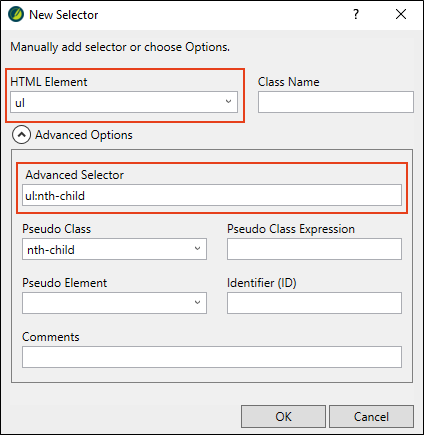Image resolution: width=424 pixels, height=435 pixels.
Task: Click the Class Name label
Action: (x=289, y=82)
